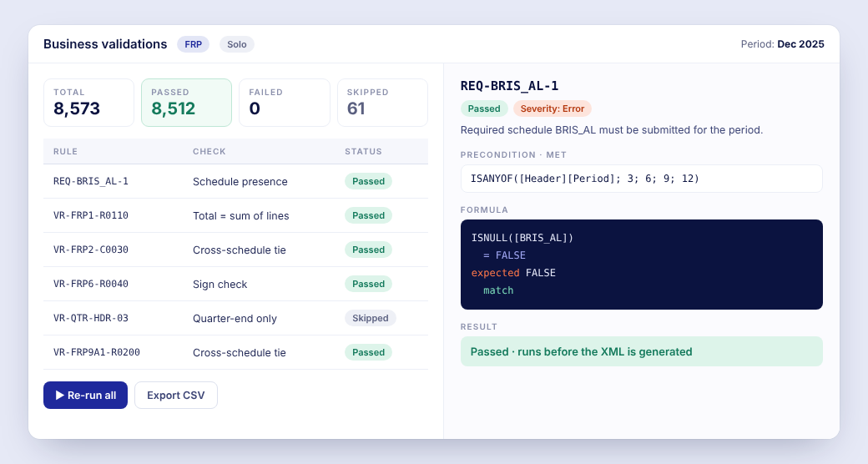Viewport: 868px width, 464px height.
Task: Select the Failed 0 summary card
Action: (x=285, y=103)
